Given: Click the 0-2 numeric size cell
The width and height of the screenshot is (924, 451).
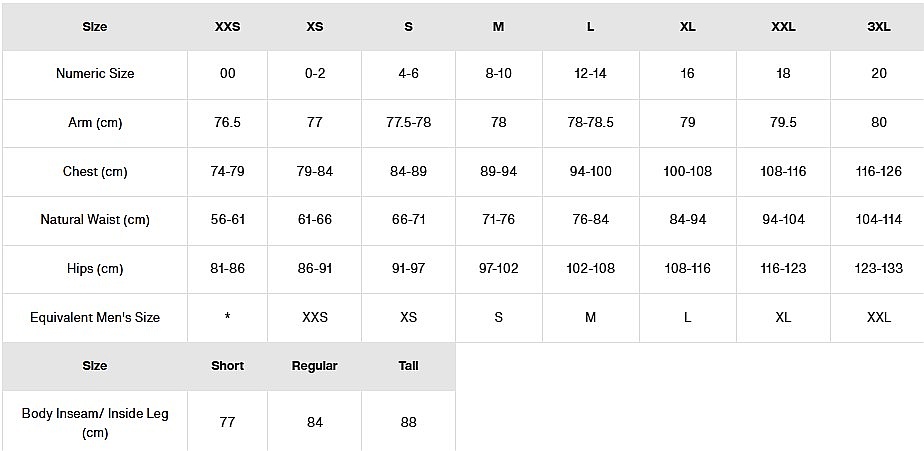Looking at the screenshot, I should [315, 74].
